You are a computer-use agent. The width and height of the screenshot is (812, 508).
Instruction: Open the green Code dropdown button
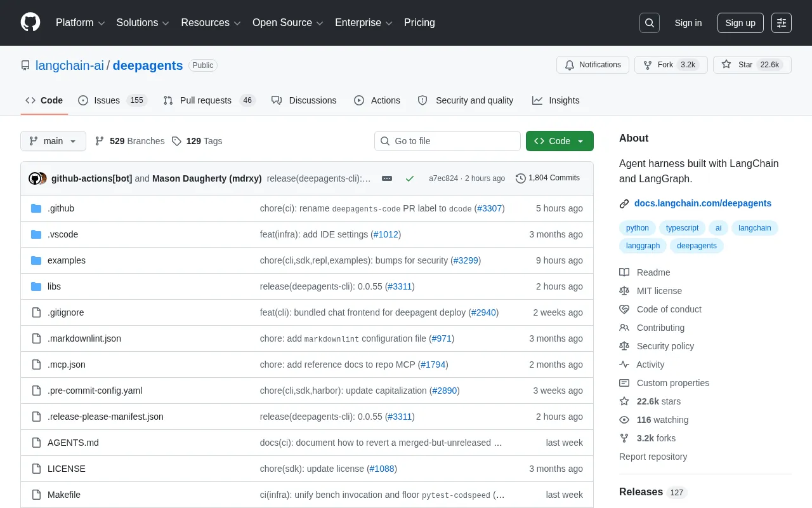[560, 141]
